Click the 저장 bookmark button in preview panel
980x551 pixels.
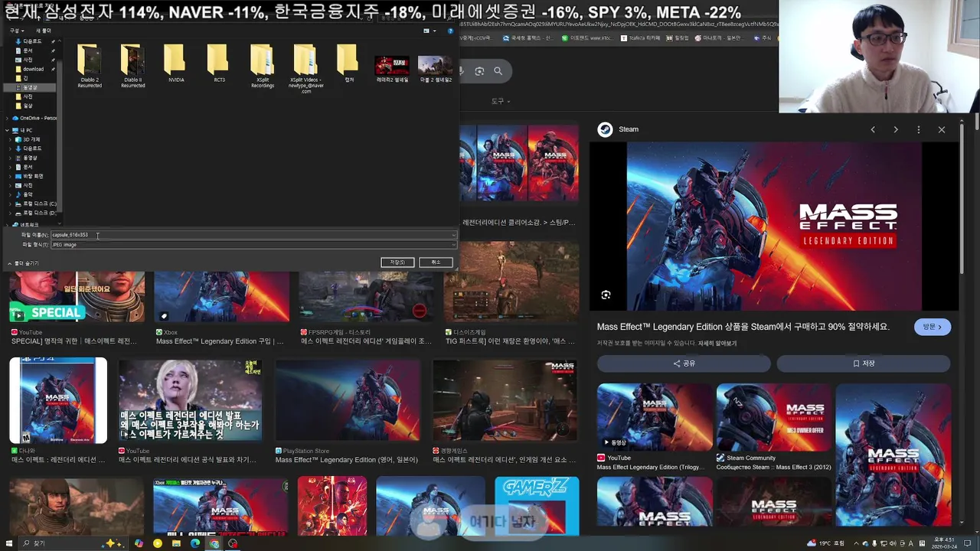click(864, 364)
